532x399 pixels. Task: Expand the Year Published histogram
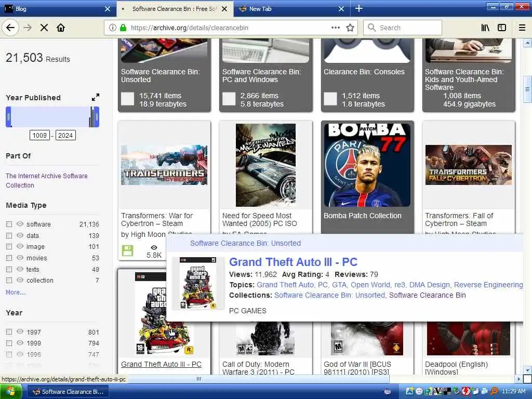[96, 97]
